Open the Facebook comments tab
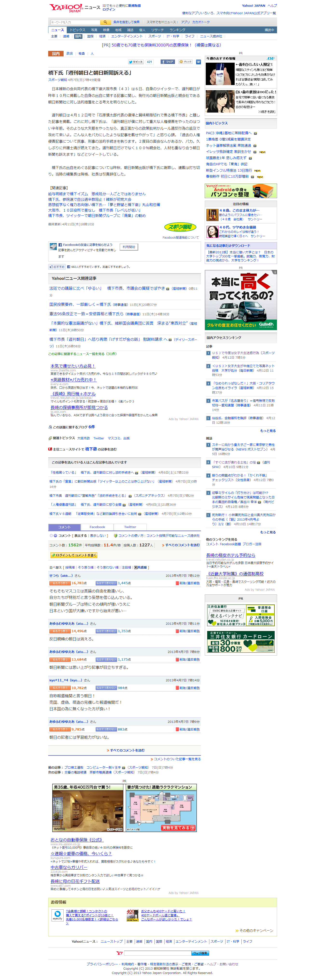This screenshot has width=325, height=980. tap(97, 527)
